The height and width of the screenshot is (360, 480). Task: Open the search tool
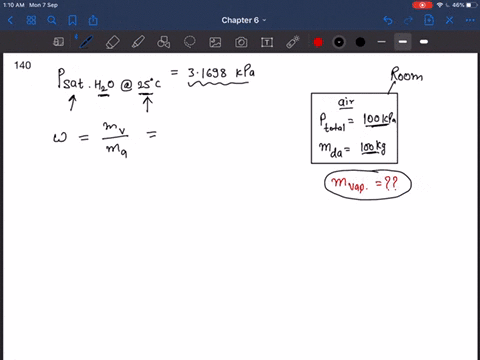[52, 20]
